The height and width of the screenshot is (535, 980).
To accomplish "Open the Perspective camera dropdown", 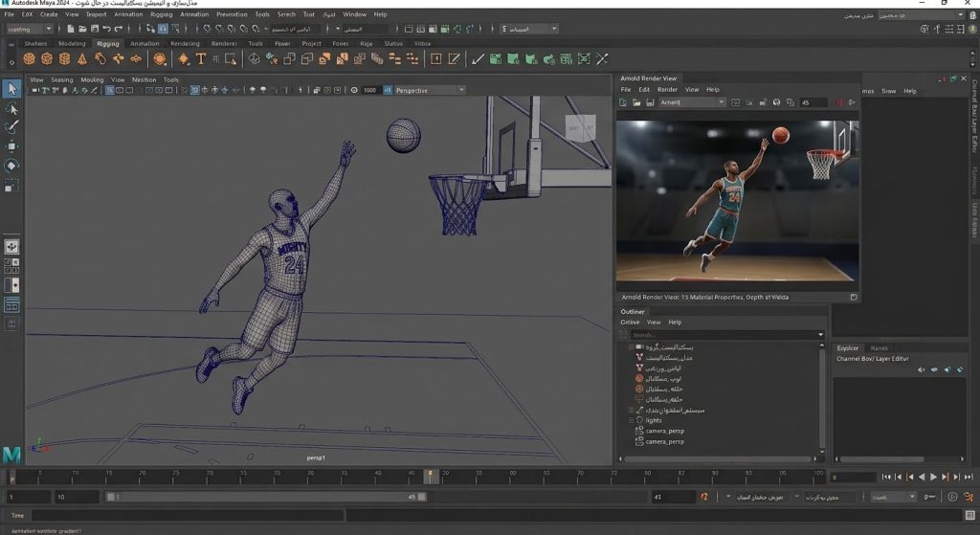I will pyautogui.click(x=430, y=91).
